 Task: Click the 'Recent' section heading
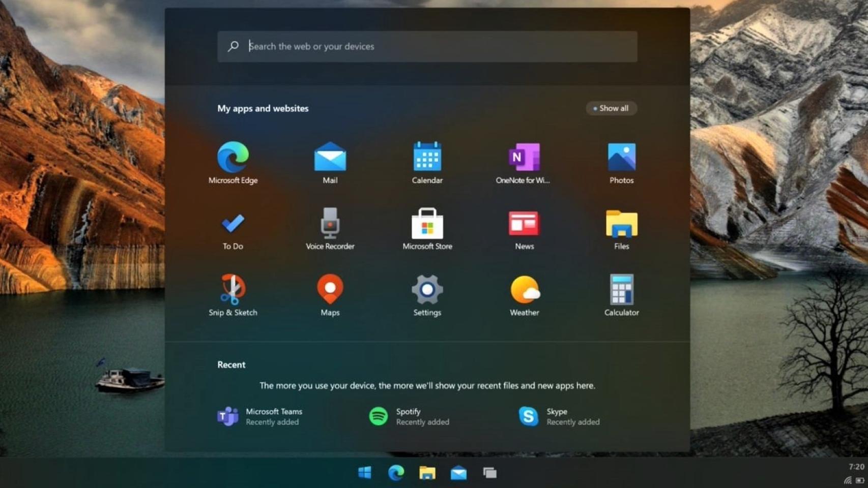coord(232,364)
